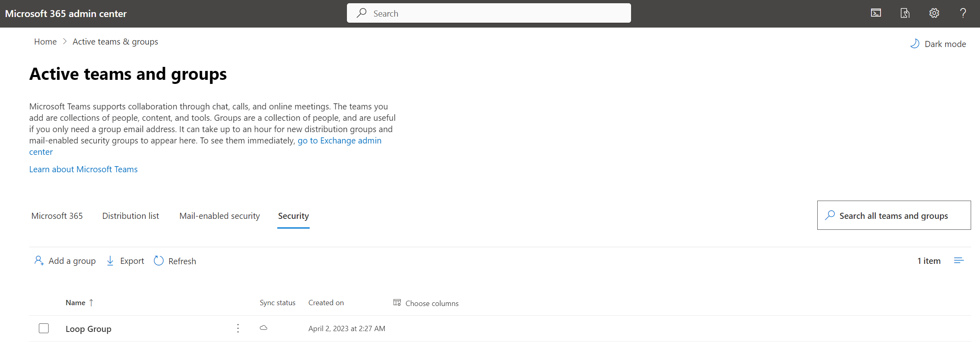The image size is (980, 353).
Task: Open the Mail-enabled security tab
Action: (x=219, y=216)
